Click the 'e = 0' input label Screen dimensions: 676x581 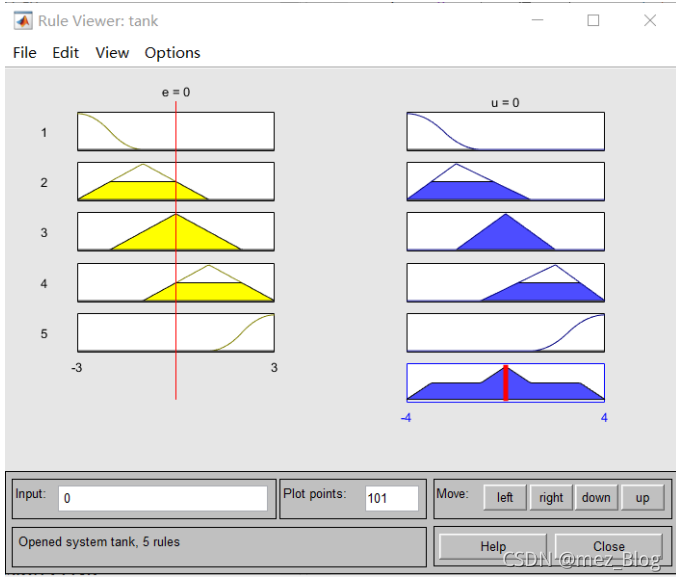[x=176, y=92]
